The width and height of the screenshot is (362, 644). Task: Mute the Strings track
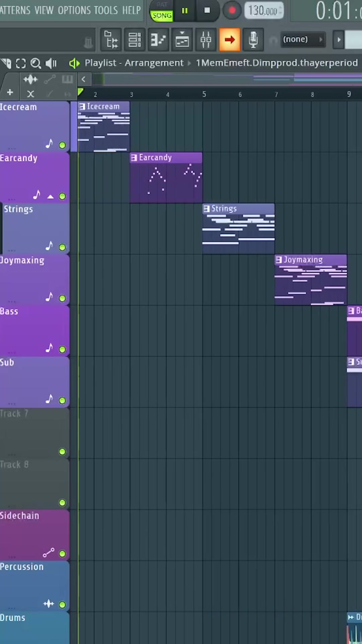[62, 247]
